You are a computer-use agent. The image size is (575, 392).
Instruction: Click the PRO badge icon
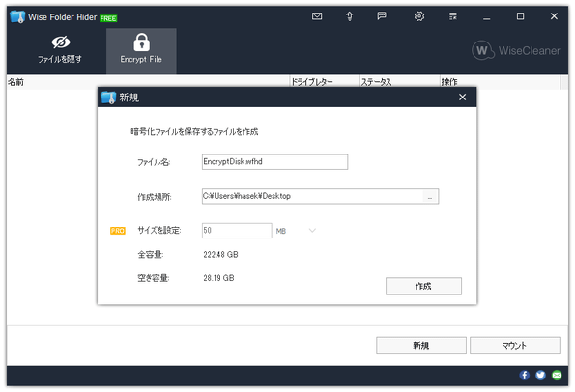118,231
